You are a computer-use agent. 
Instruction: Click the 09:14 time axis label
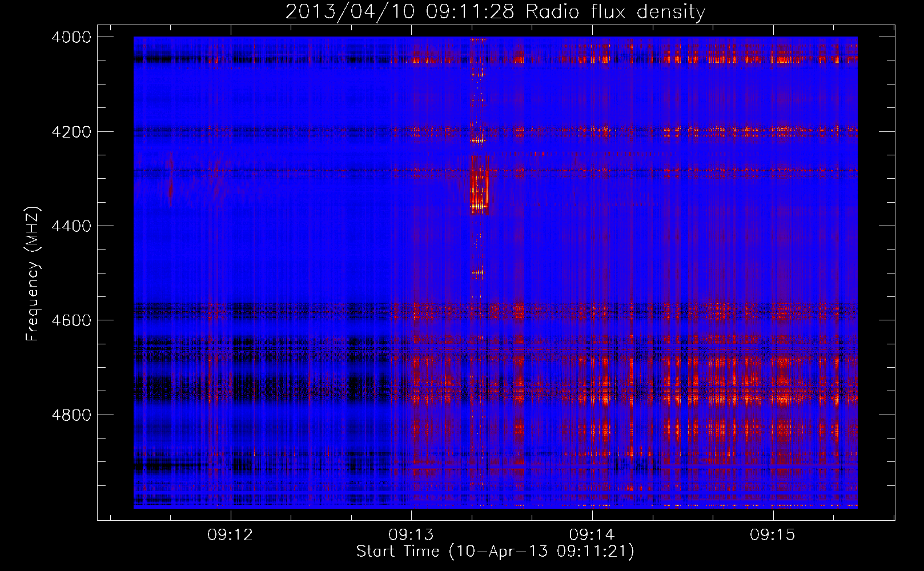(x=592, y=534)
